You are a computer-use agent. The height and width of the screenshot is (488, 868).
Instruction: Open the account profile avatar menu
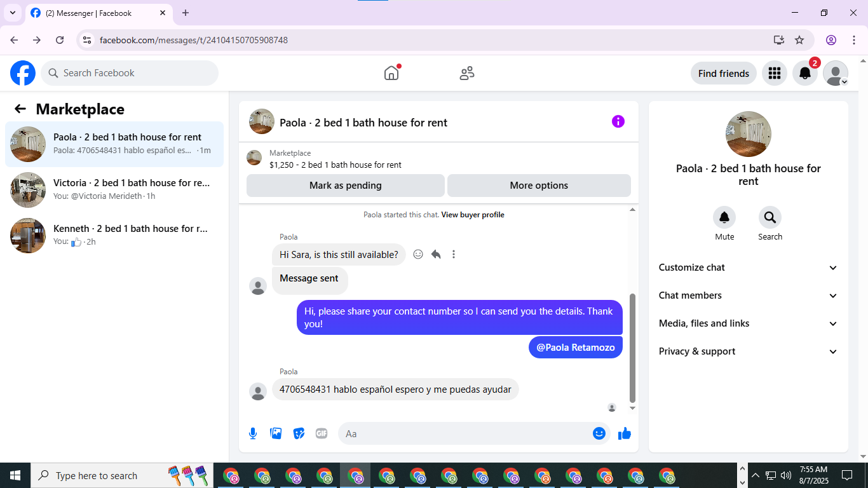click(835, 73)
